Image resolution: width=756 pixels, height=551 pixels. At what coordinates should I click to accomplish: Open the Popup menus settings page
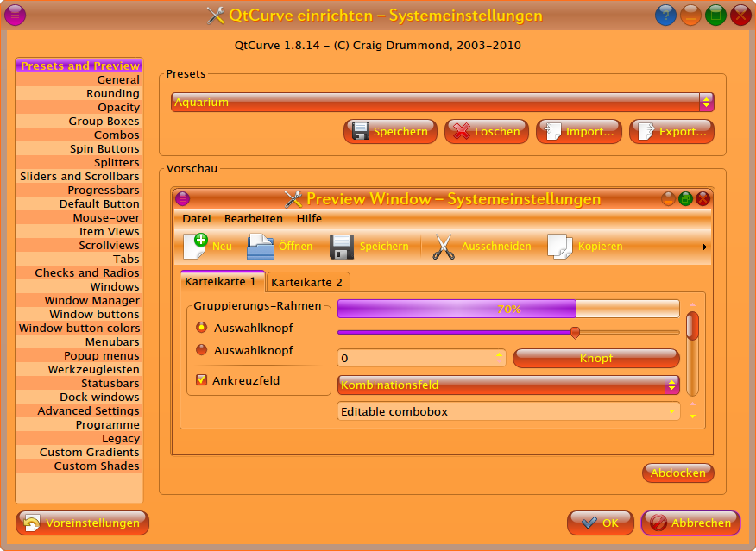point(79,355)
